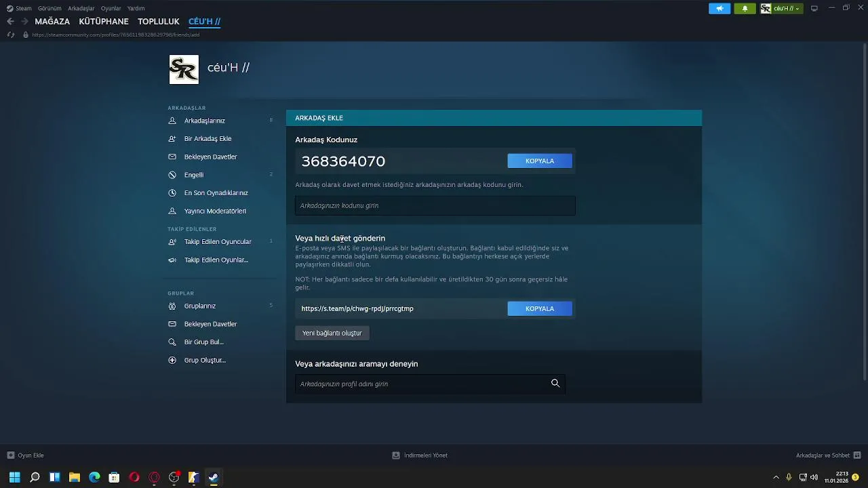Image resolution: width=868 pixels, height=488 pixels.
Task: Copy friend code 368364070 with KOPYALA
Action: click(x=540, y=161)
